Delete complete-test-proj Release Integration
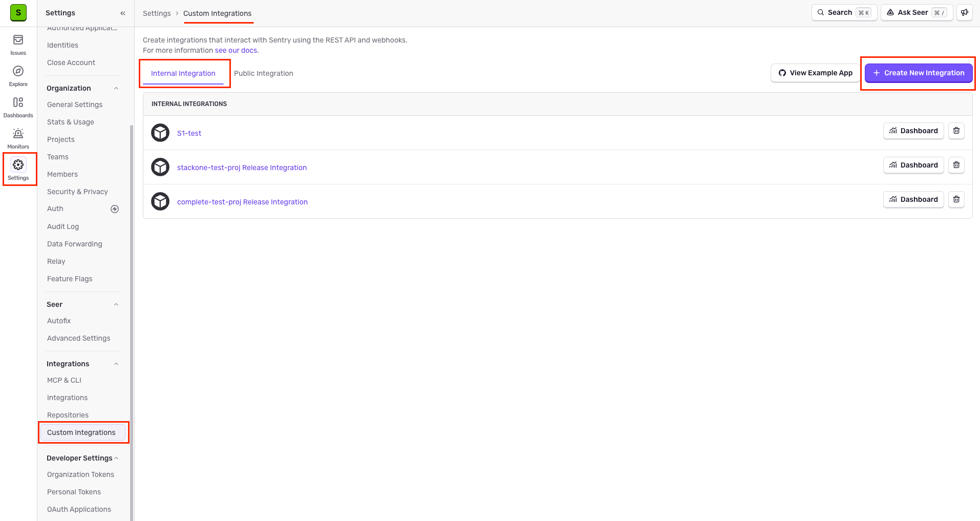The width and height of the screenshot is (980, 521). [x=956, y=199]
